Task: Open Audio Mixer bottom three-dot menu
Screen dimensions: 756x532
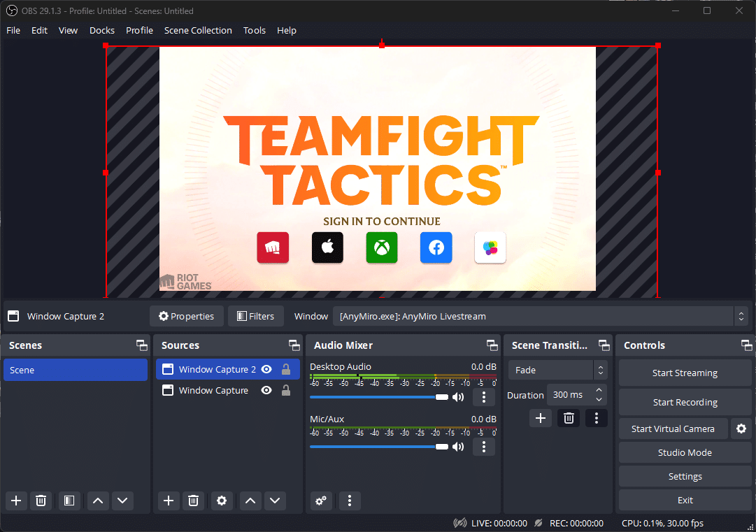Action: tap(350, 501)
